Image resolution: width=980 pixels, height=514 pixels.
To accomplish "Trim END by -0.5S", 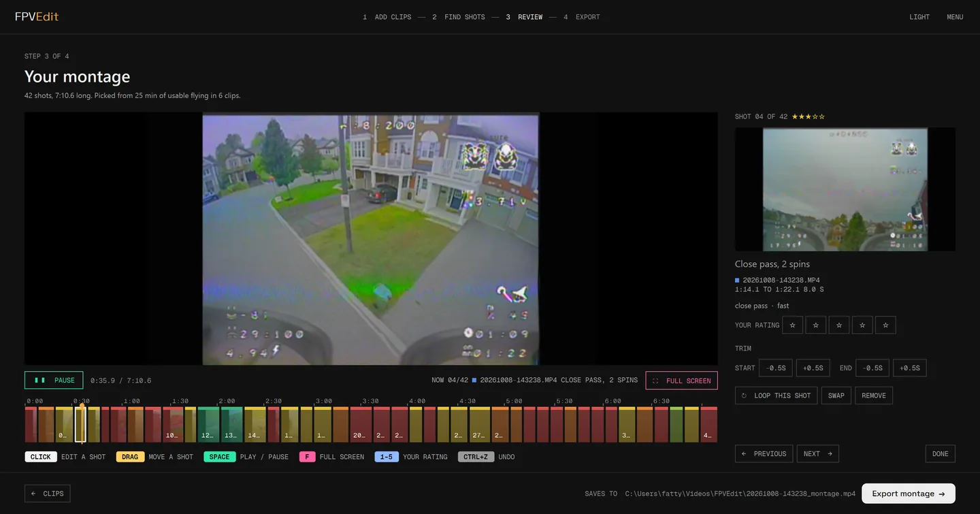I will coord(872,368).
